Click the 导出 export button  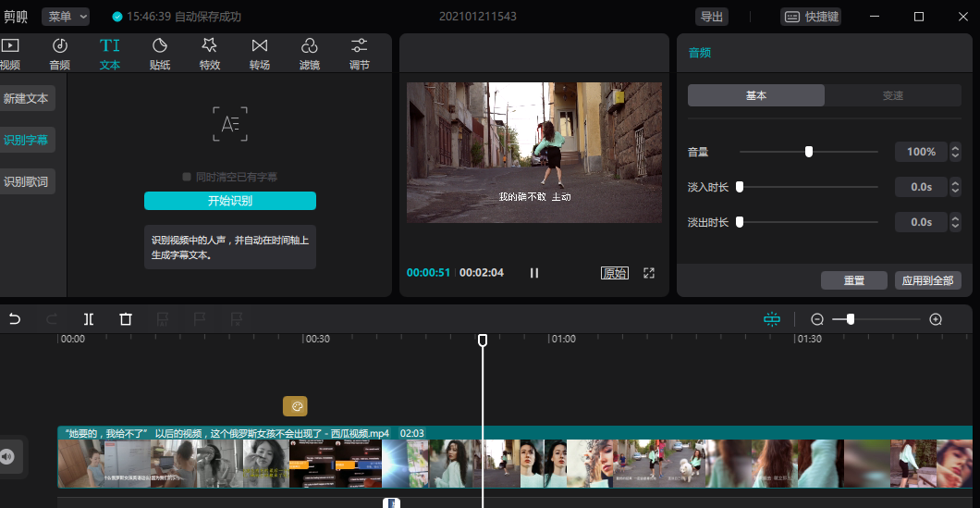coord(712,17)
